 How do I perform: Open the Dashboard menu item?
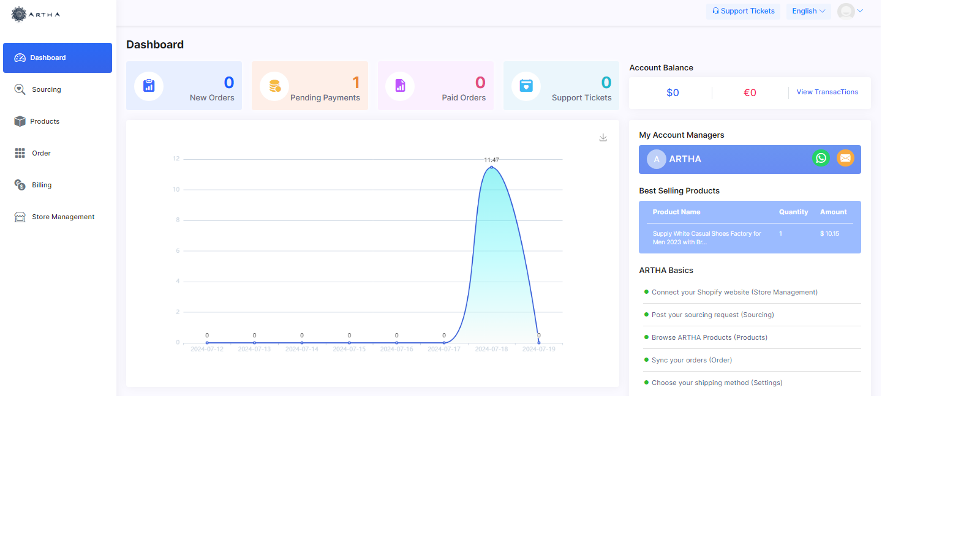pos(58,58)
